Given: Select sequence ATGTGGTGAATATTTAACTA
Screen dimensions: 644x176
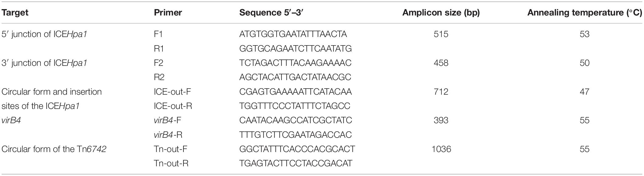Looking at the screenshot, I should (293, 34).
